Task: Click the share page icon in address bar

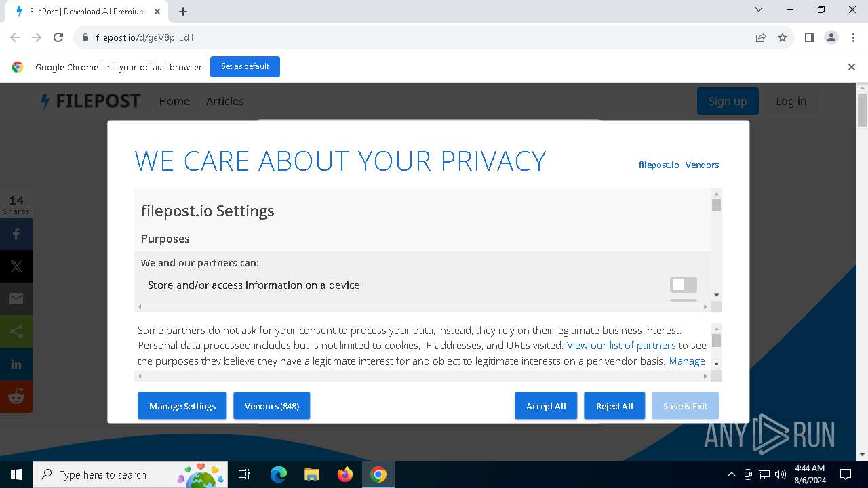Action: coord(761,37)
